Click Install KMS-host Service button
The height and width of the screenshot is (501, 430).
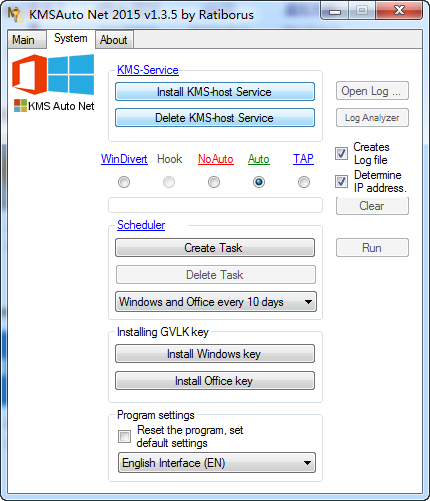coord(215,92)
